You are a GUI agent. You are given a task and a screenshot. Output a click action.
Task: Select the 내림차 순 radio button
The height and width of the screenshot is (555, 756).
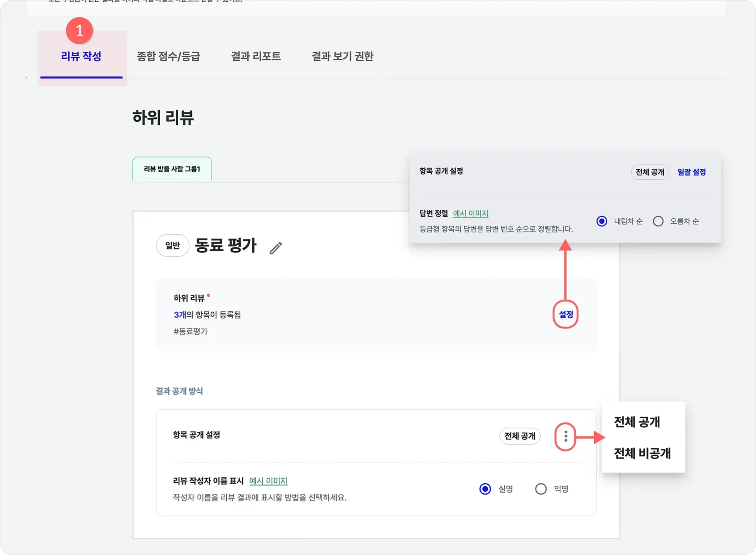coord(602,221)
